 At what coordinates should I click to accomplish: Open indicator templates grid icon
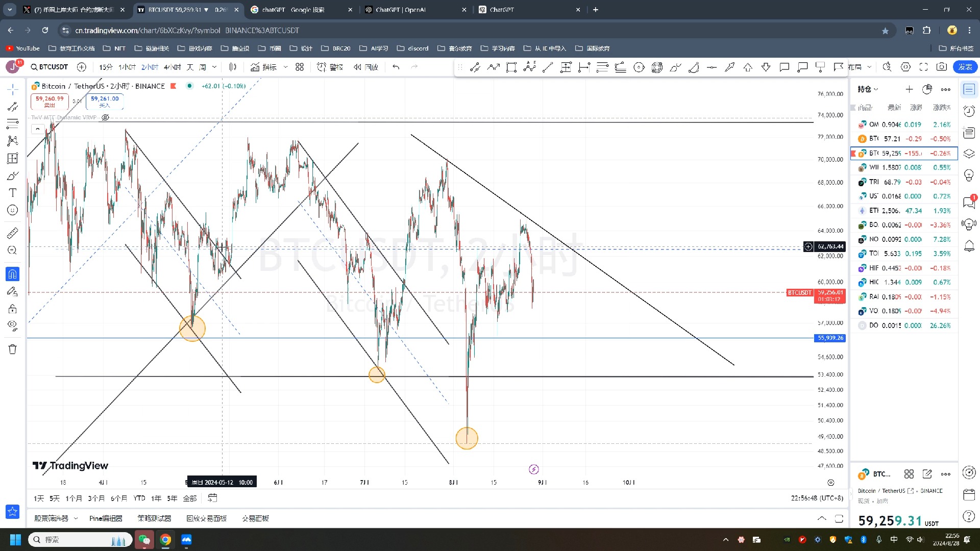click(x=300, y=67)
